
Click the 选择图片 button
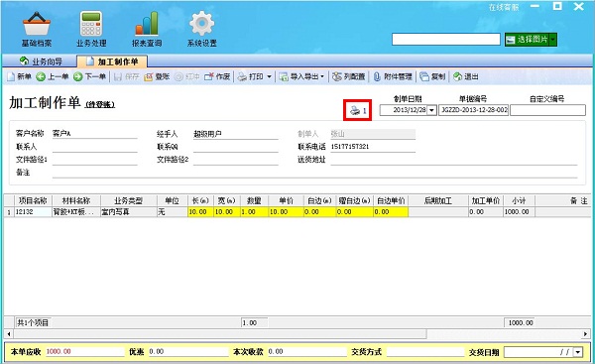coord(528,40)
